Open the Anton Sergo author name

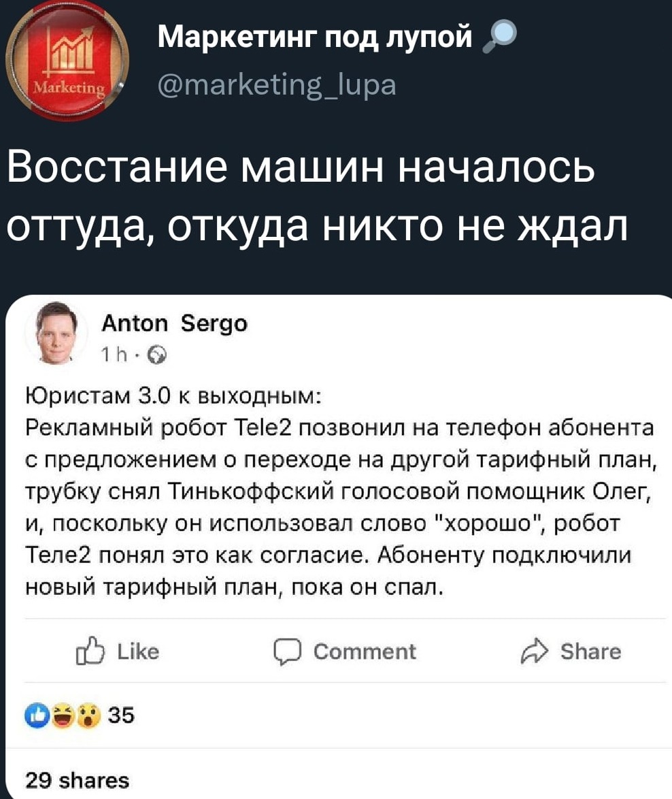click(x=175, y=325)
